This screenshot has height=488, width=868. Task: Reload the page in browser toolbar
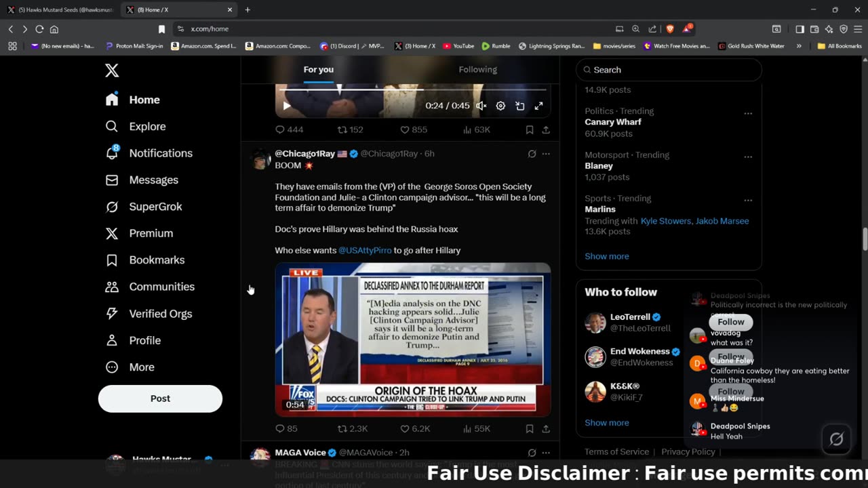point(39,29)
